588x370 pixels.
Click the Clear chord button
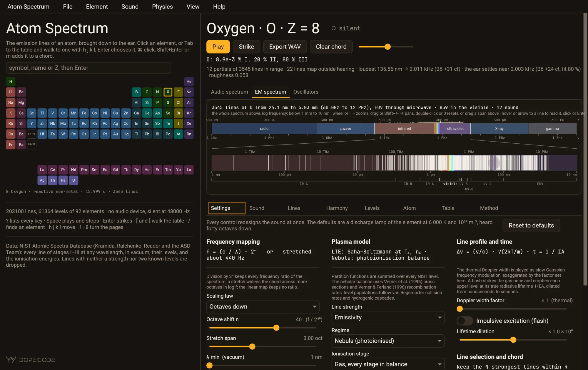point(331,47)
